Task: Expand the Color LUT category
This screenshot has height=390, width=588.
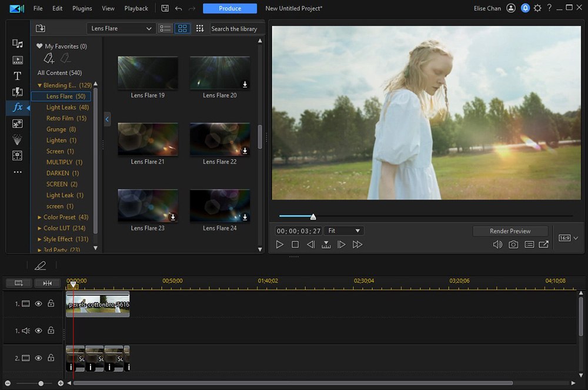Action: pyautogui.click(x=40, y=228)
